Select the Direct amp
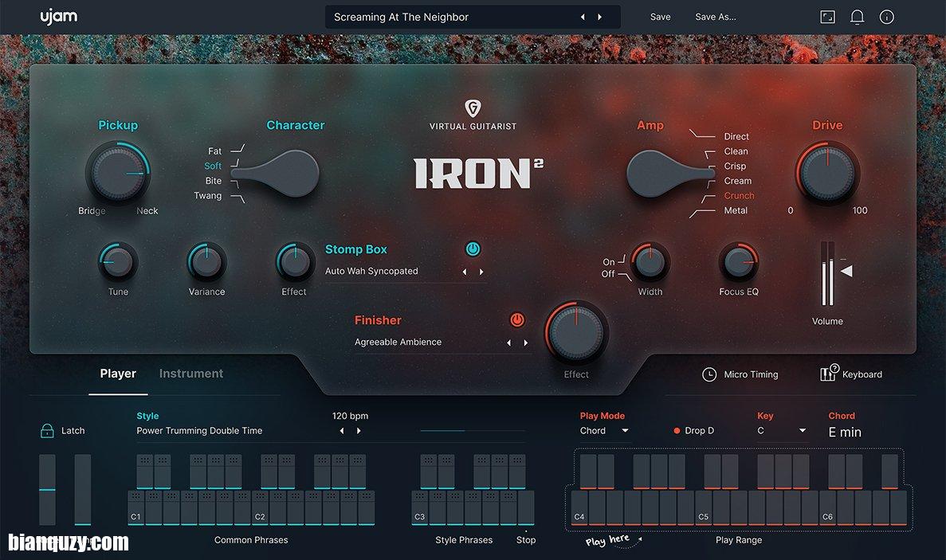The height and width of the screenshot is (560, 946). click(x=736, y=136)
